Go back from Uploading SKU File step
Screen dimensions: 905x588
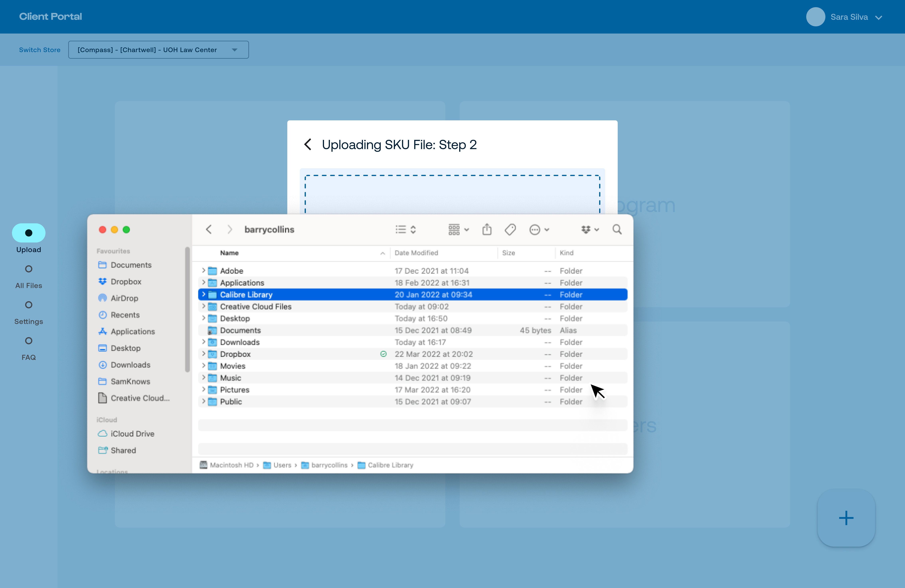[308, 145]
